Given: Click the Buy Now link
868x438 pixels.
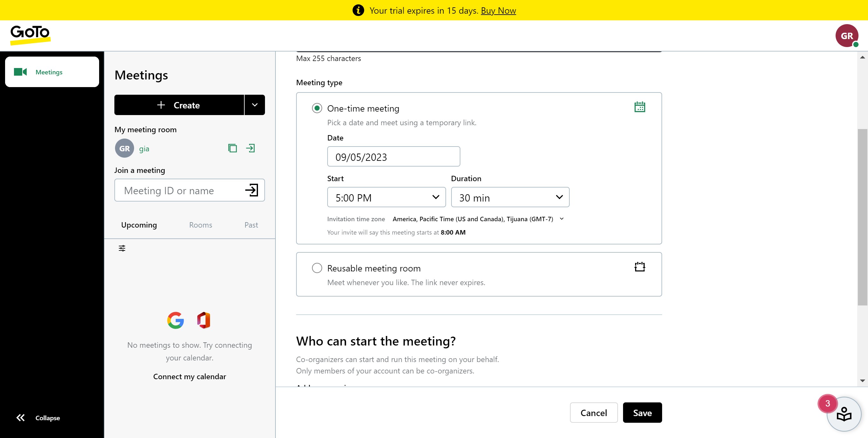Looking at the screenshot, I should click(x=498, y=11).
